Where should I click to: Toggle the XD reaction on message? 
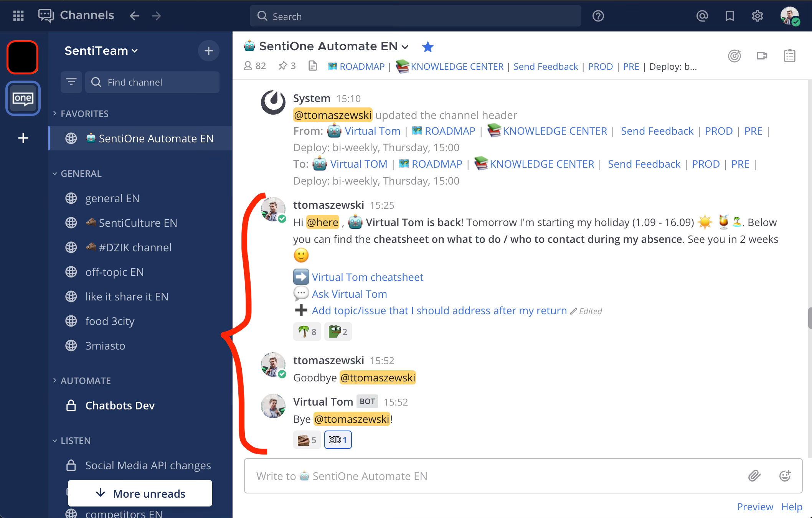click(x=338, y=440)
